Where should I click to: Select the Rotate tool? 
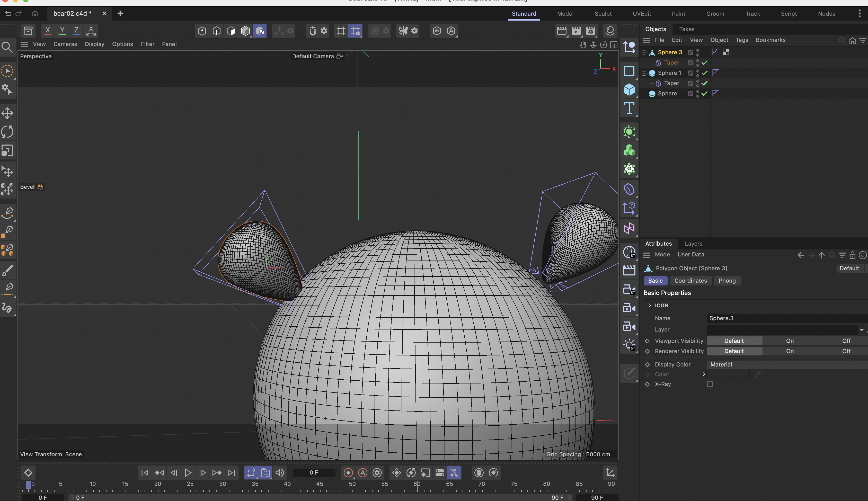click(7, 132)
